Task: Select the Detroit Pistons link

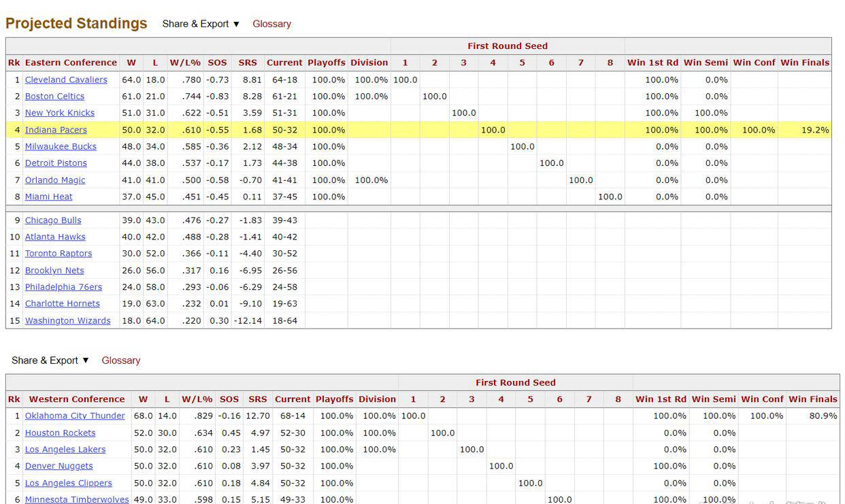Action: [x=56, y=163]
